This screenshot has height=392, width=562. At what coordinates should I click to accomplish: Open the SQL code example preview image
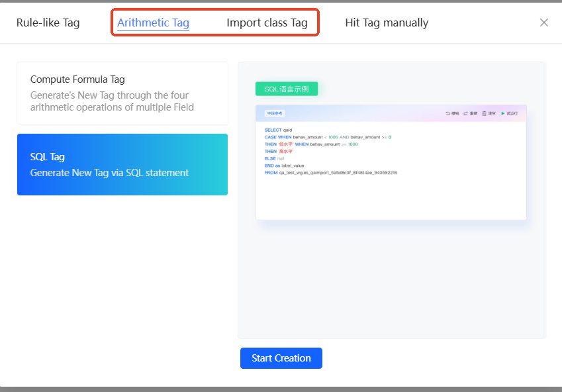click(391, 162)
